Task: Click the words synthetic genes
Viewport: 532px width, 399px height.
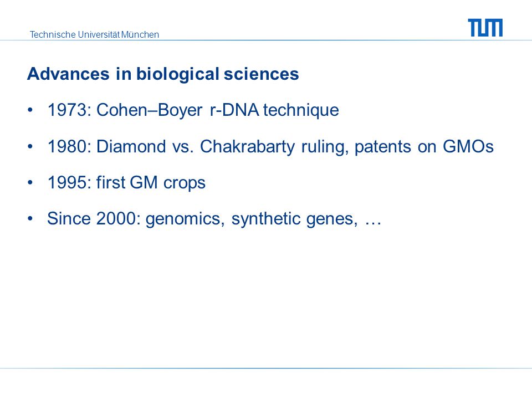Action: [294, 219]
